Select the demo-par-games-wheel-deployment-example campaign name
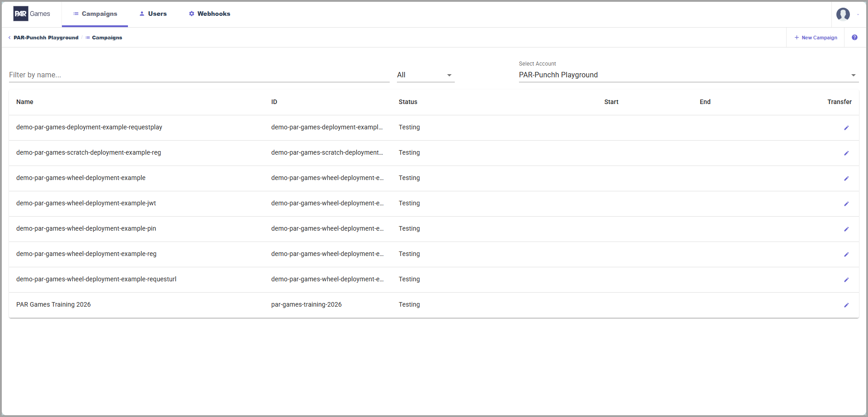 (81, 178)
